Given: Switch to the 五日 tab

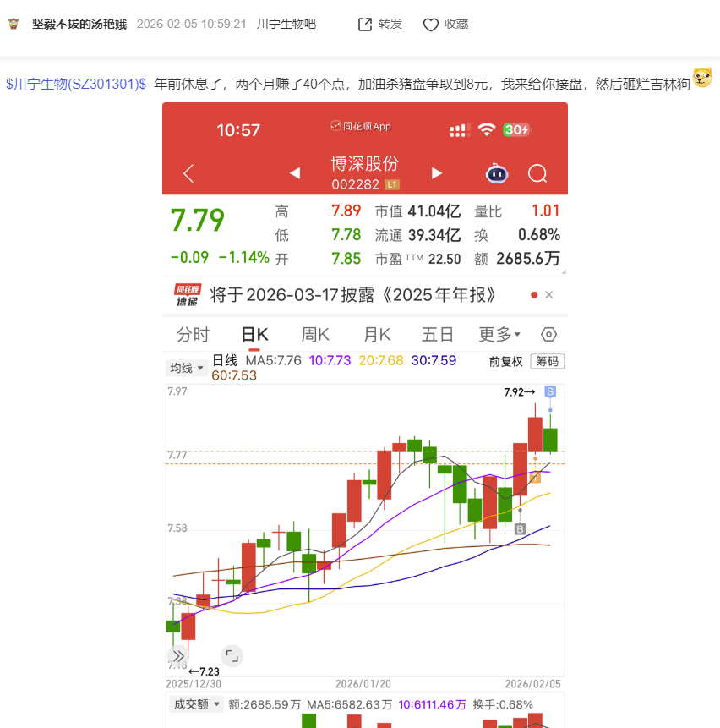Looking at the screenshot, I should [x=438, y=335].
